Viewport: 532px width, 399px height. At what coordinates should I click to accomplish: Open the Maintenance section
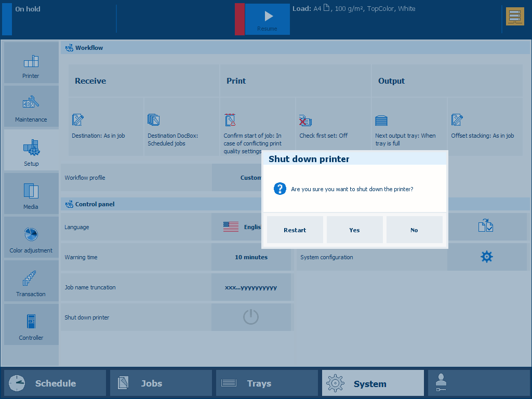pyautogui.click(x=31, y=106)
